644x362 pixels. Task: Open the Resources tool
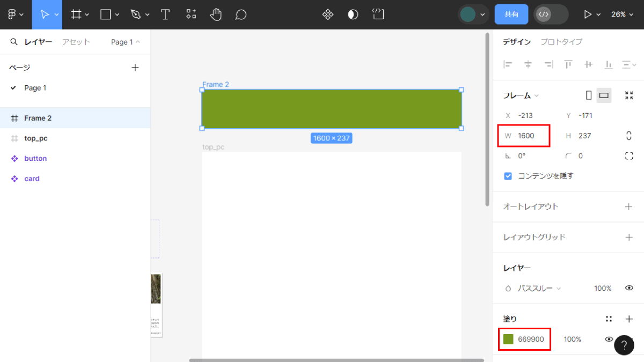click(191, 14)
